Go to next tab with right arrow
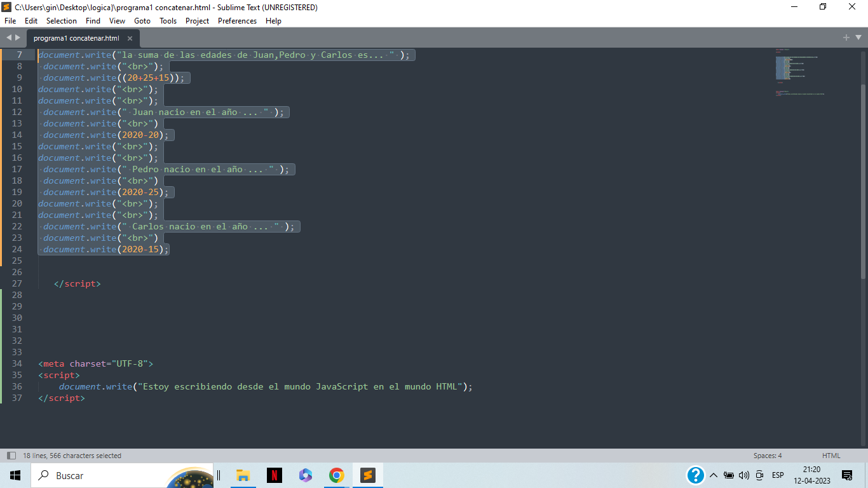The width and height of the screenshot is (868, 488). click(17, 38)
